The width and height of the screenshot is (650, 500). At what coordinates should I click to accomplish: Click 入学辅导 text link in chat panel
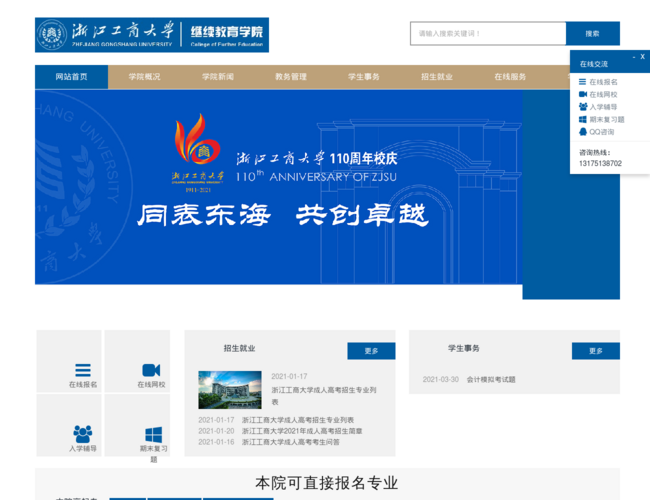pos(604,107)
